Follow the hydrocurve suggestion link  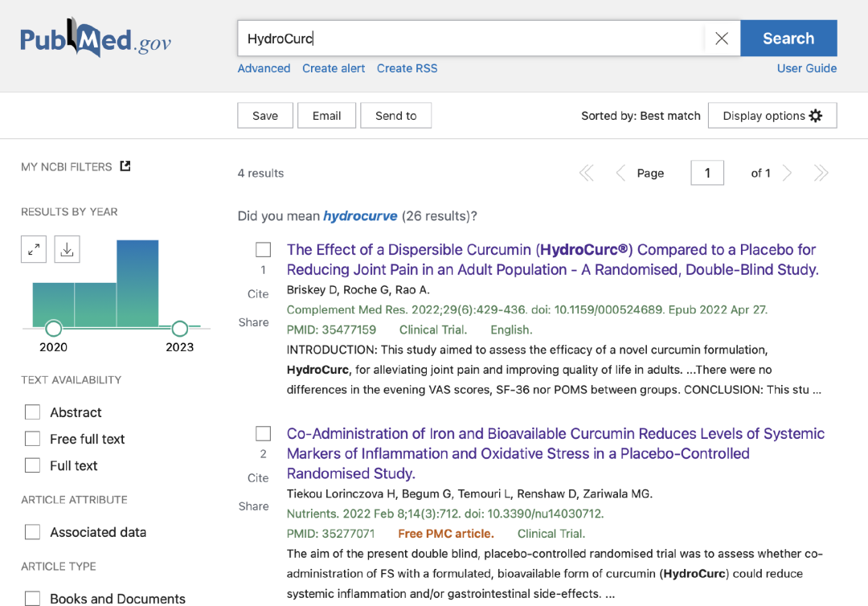click(x=360, y=216)
